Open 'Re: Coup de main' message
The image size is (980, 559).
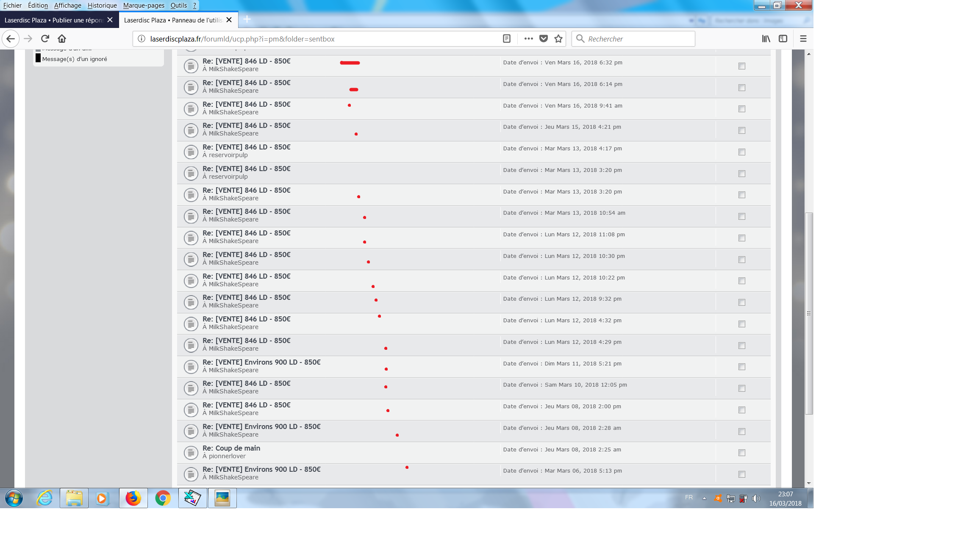pos(231,448)
